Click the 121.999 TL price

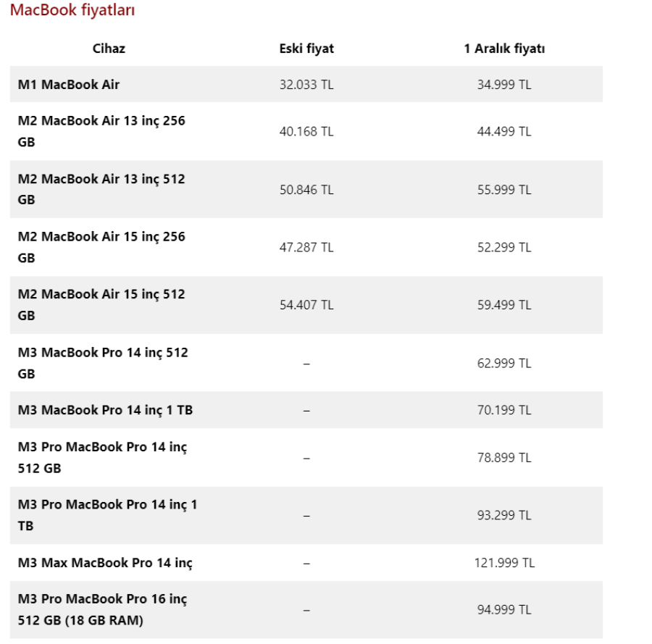504,563
